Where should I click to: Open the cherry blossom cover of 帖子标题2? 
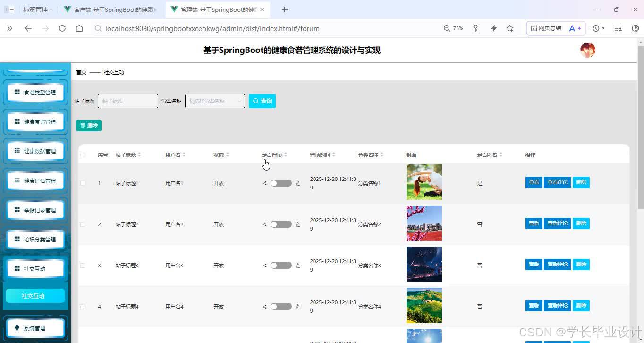pyautogui.click(x=424, y=223)
